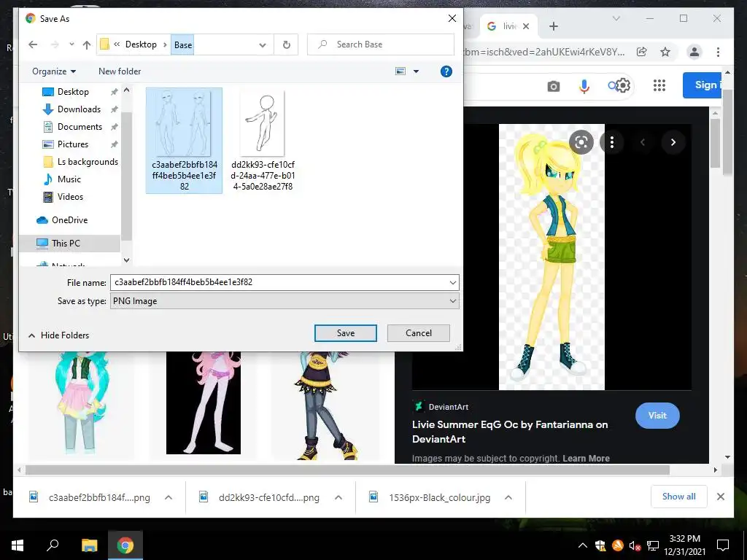747x560 pixels.
Task: Click the Save button
Action: tap(345, 333)
